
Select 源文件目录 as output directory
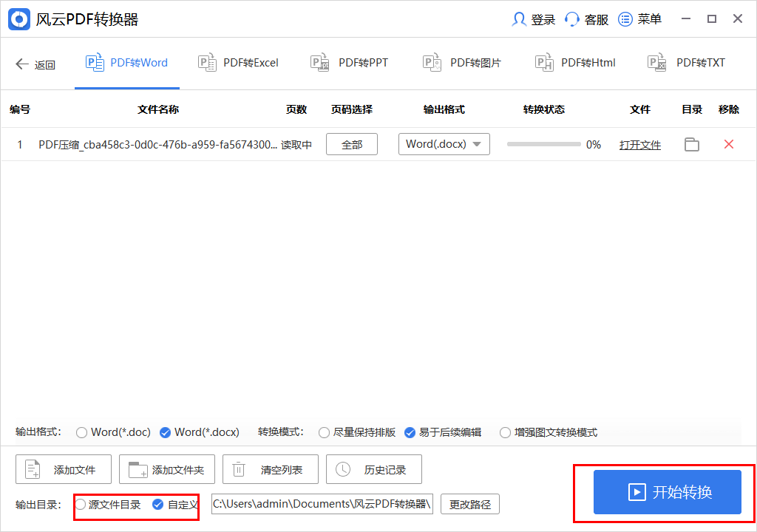pyautogui.click(x=108, y=505)
